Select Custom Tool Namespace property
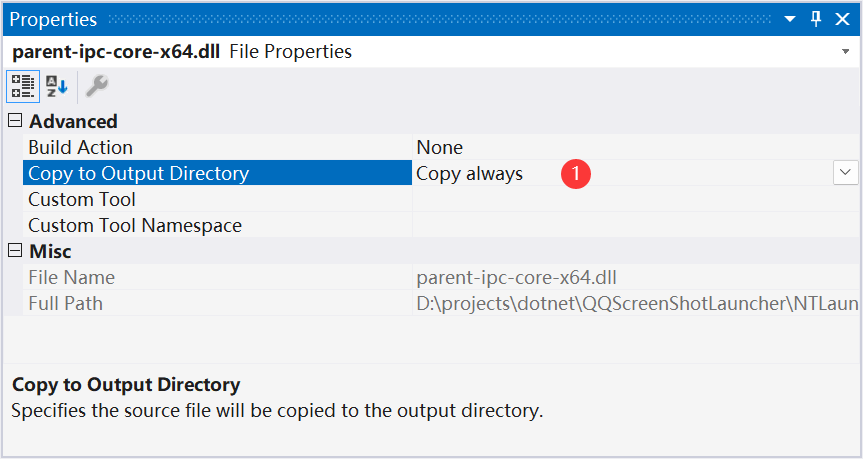 (440, 225)
